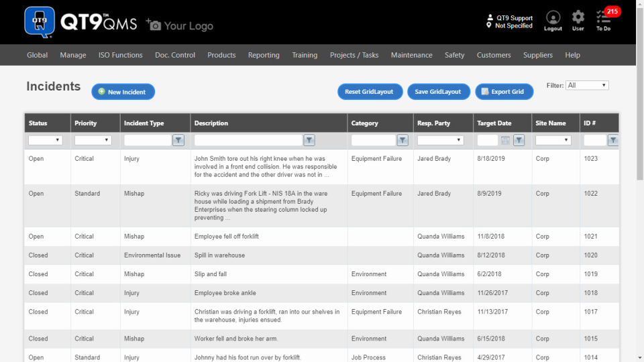Viewport: 644px width, 362px height.
Task: Click ID 1022 in the grid
Action: click(590, 193)
